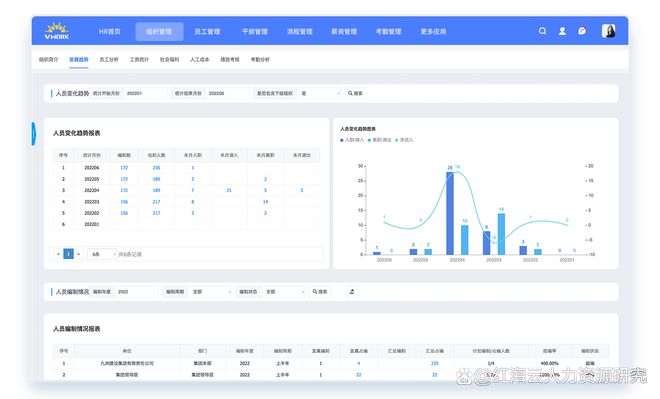The width and height of the screenshot is (660, 399).
Task: Click 本月入职 value 8 in 202203 row
Action: pyautogui.click(x=193, y=202)
